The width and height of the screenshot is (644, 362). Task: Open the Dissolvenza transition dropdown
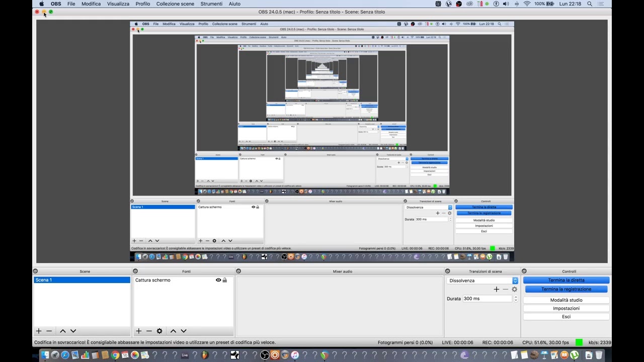(x=482, y=281)
